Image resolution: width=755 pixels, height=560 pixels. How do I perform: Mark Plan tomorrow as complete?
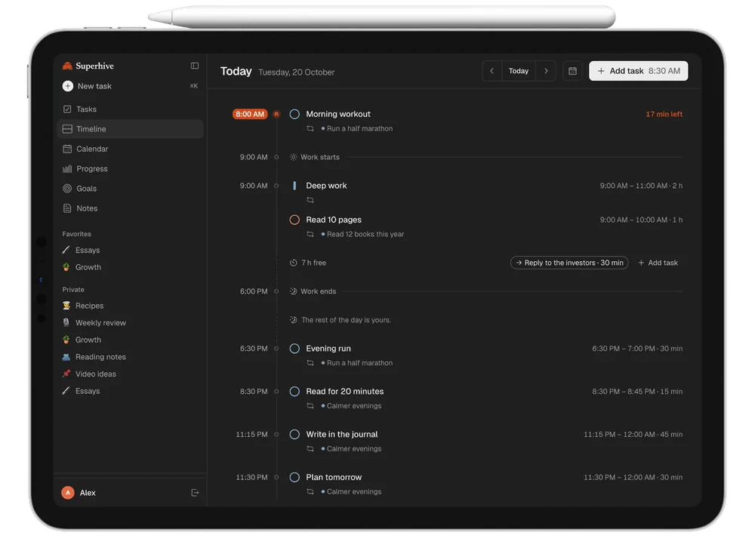(x=294, y=477)
